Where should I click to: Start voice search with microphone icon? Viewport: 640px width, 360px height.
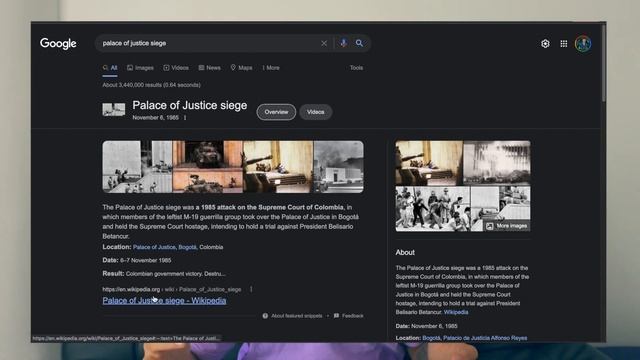tap(344, 43)
